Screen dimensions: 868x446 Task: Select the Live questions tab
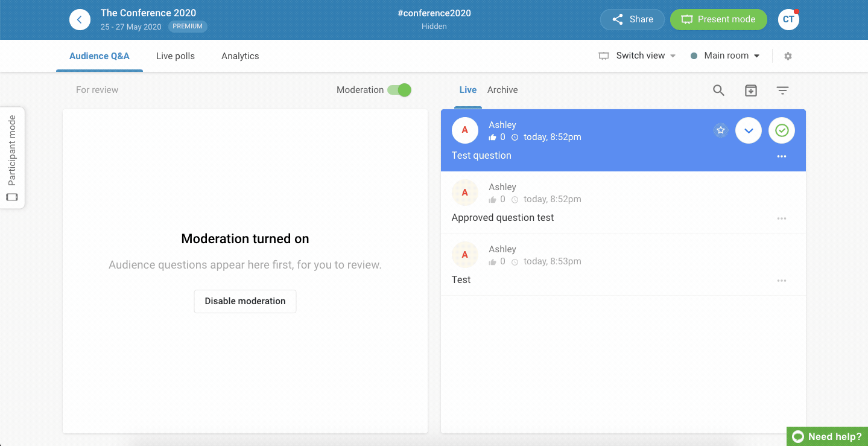pyautogui.click(x=468, y=90)
